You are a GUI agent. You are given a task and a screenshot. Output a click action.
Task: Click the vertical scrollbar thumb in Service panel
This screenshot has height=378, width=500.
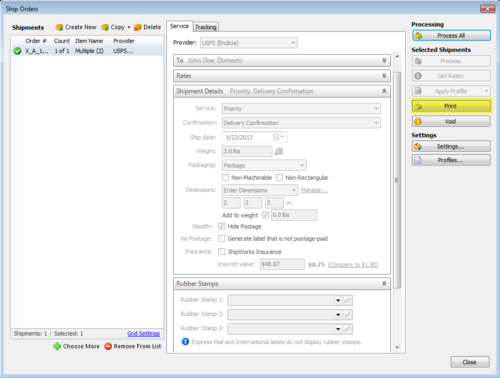[397, 180]
